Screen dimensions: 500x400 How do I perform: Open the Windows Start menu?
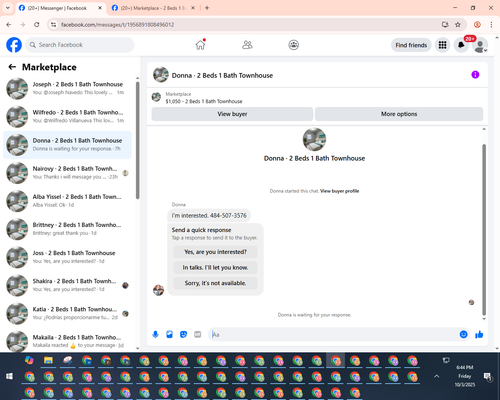pyautogui.click(x=9, y=376)
